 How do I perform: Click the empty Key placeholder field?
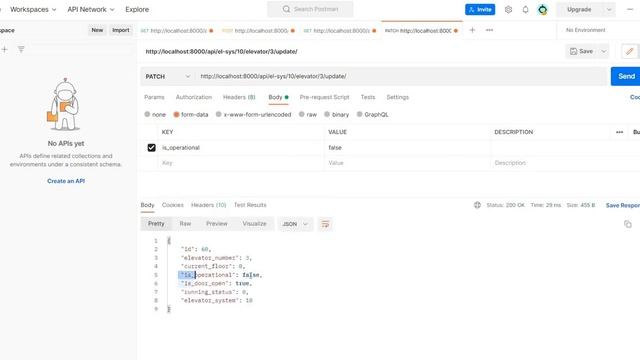pos(241,163)
